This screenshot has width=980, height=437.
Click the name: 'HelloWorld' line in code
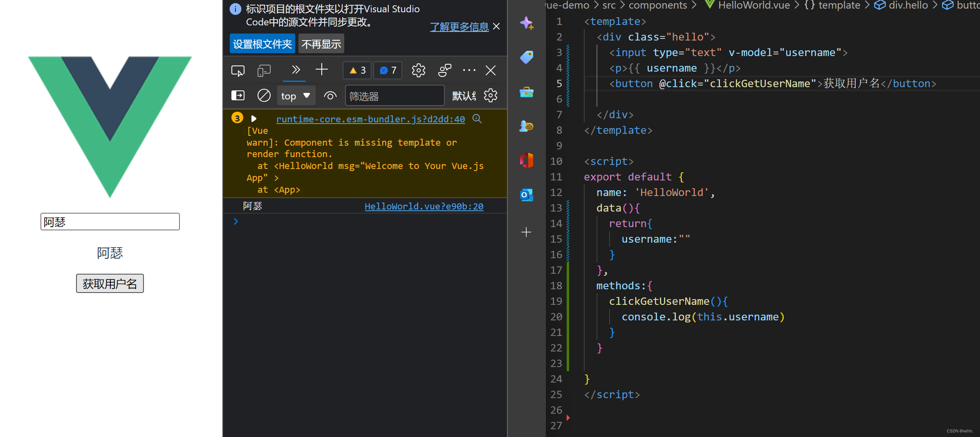coord(655,192)
